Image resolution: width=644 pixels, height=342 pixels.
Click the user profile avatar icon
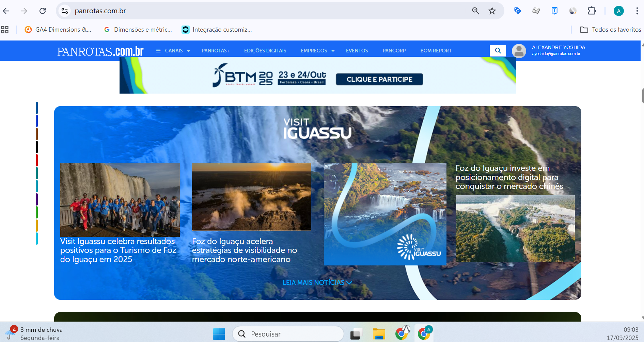[519, 51]
